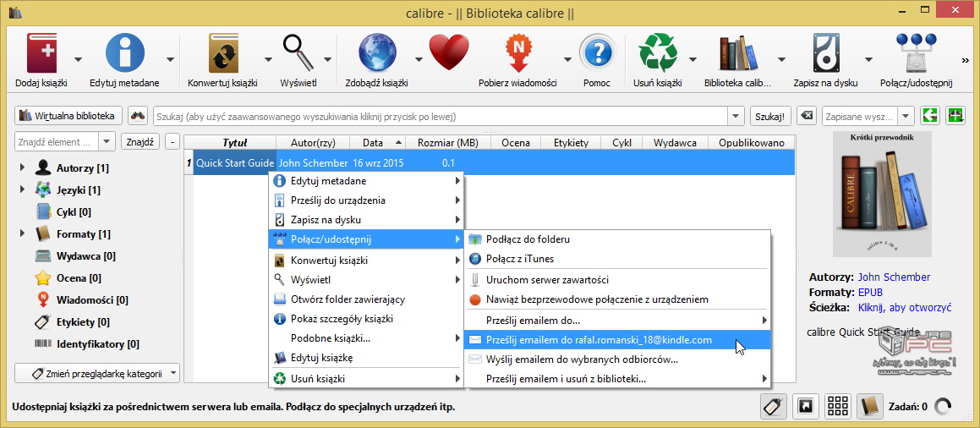Select Prześlij do urządzenia menu entry
This screenshot has height=428, width=980.
tap(366, 200)
